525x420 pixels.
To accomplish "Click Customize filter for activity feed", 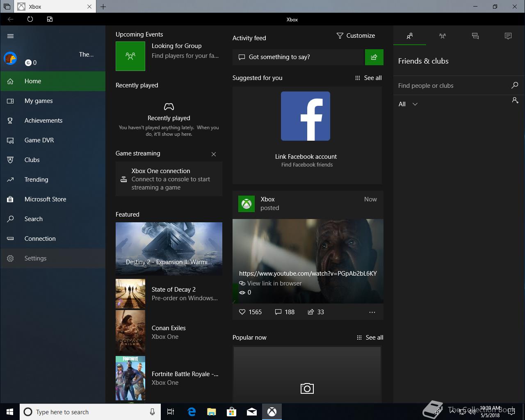I will (x=356, y=36).
